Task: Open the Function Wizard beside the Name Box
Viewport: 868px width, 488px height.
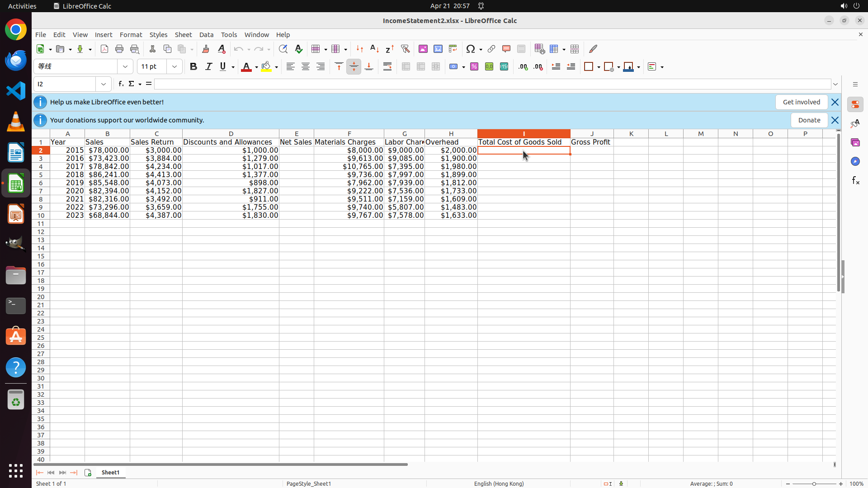Action: (x=121, y=84)
